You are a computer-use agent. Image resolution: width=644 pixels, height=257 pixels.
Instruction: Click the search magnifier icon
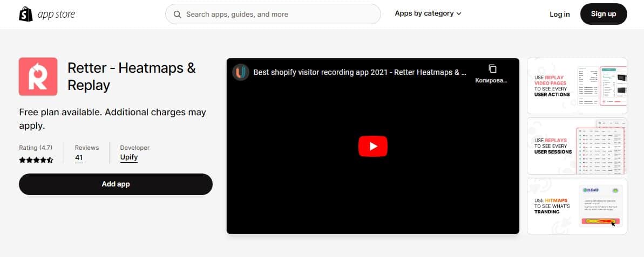pyautogui.click(x=178, y=15)
